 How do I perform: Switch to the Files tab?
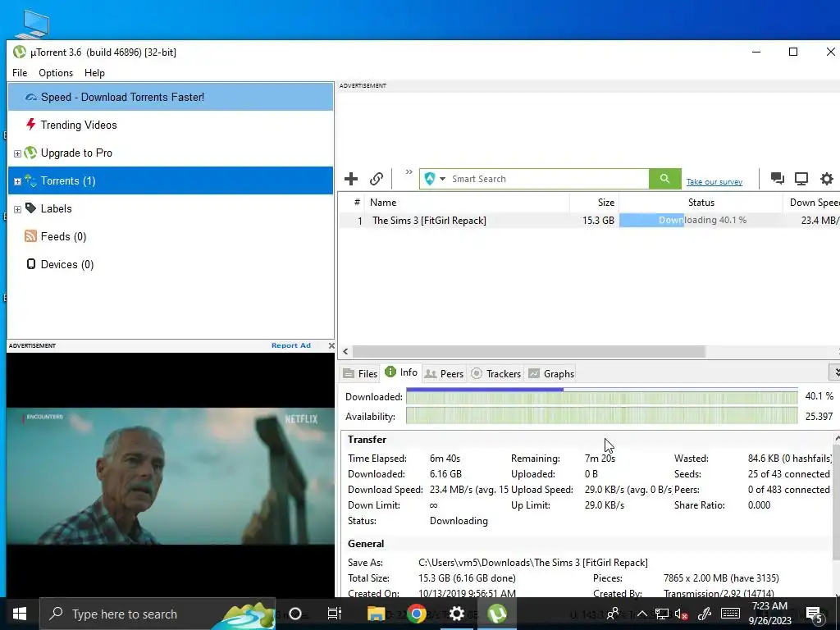(x=361, y=373)
